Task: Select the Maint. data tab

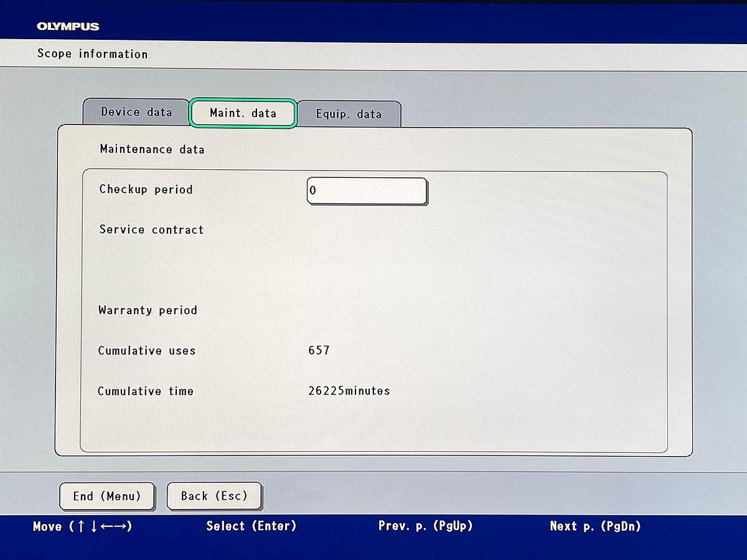Action: coord(243,113)
